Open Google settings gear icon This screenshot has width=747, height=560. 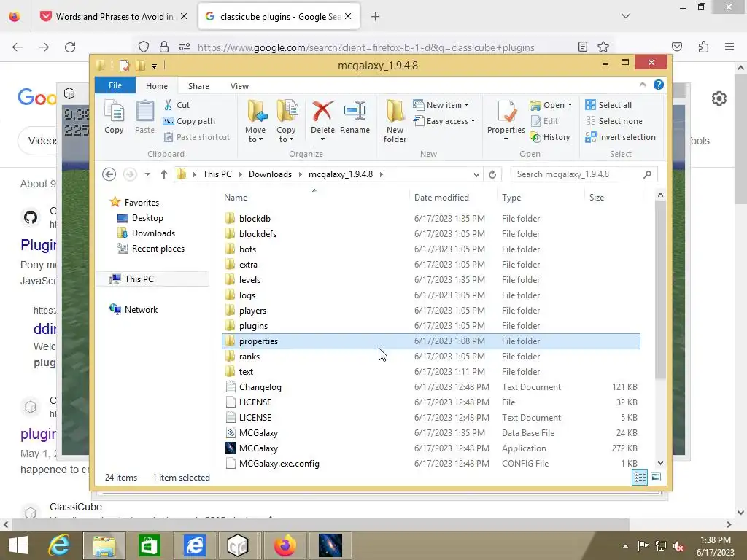click(x=719, y=98)
